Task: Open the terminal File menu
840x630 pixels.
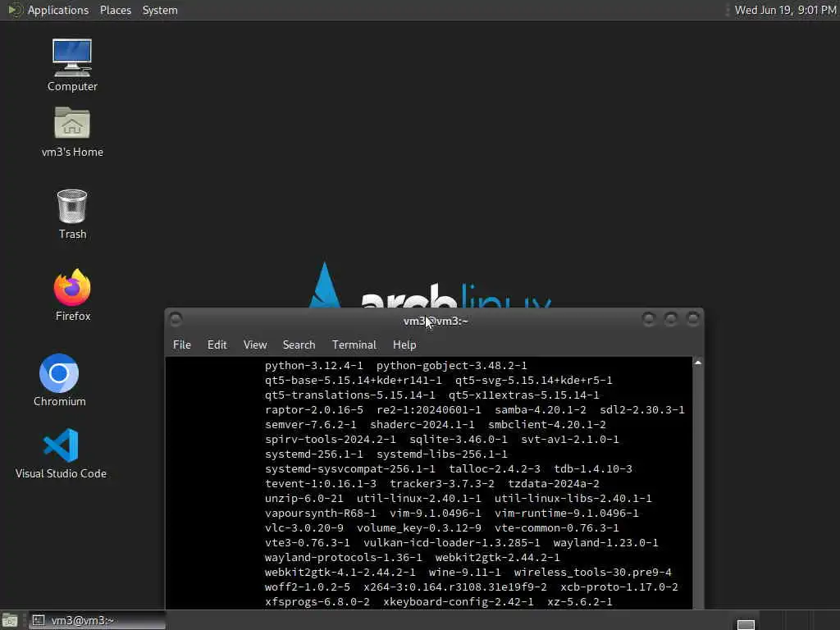Action: [x=181, y=345]
